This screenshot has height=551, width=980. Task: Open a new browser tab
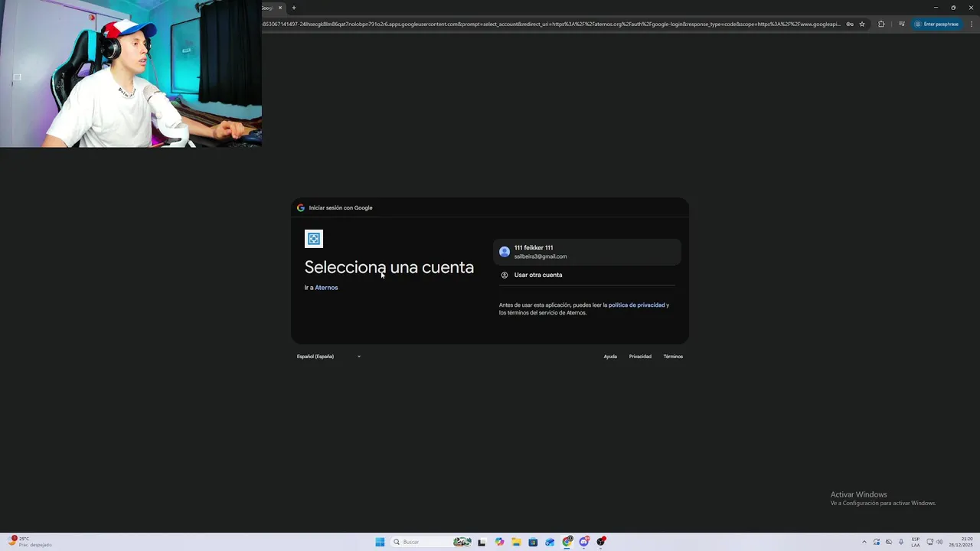293,8
